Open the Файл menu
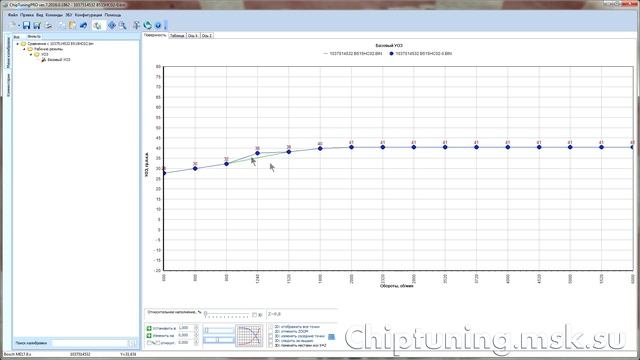 pyautogui.click(x=13, y=15)
